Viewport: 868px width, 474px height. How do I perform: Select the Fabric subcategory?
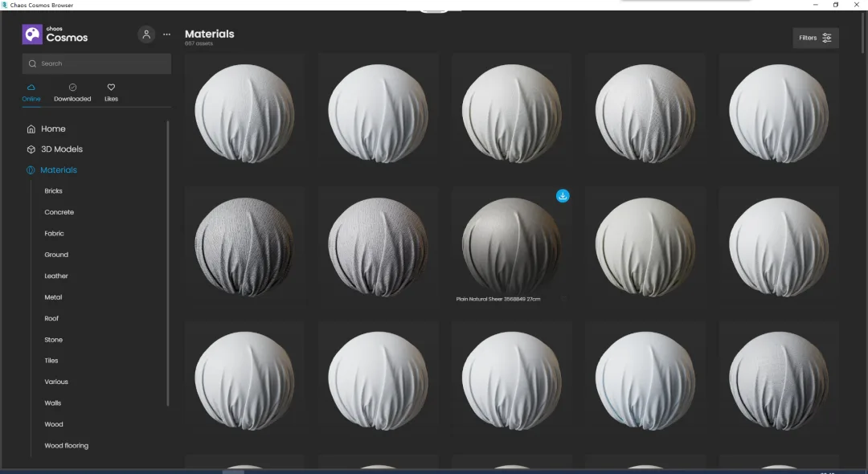tap(55, 234)
